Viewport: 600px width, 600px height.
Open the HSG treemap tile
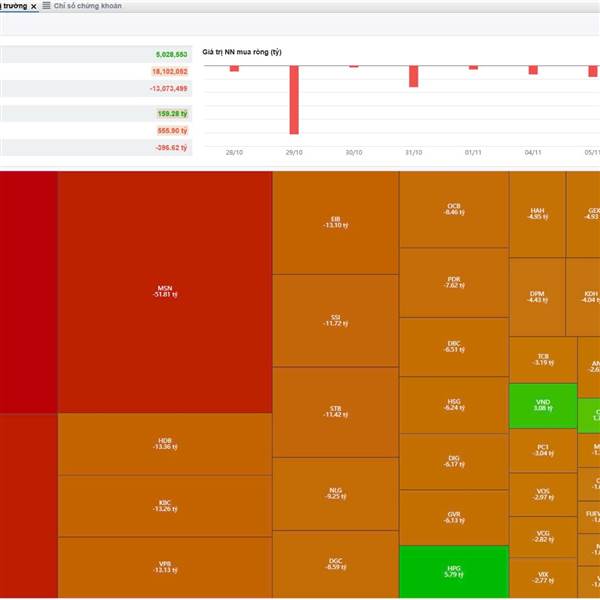pyautogui.click(x=454, y=405)
